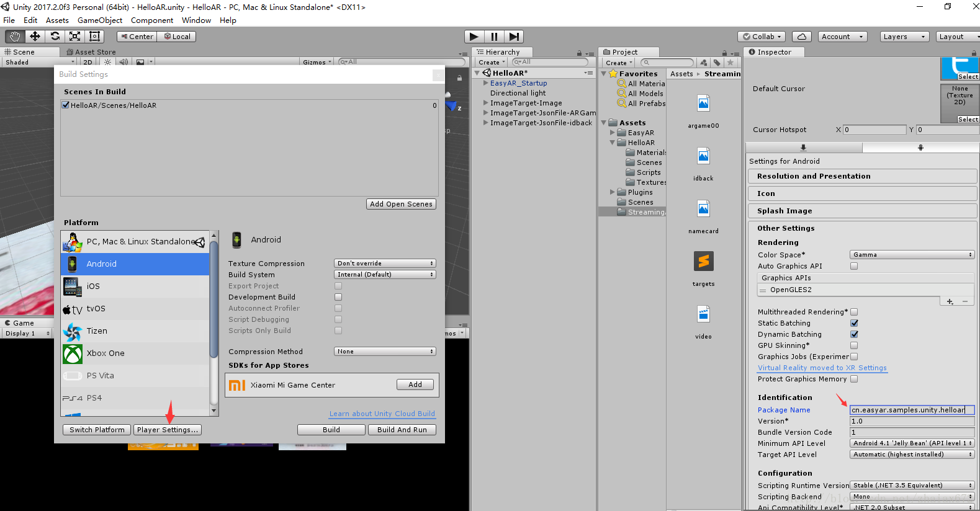The image size is (980, 511).
Task: Select iOS platform in list
Action: tap(135, 287)
